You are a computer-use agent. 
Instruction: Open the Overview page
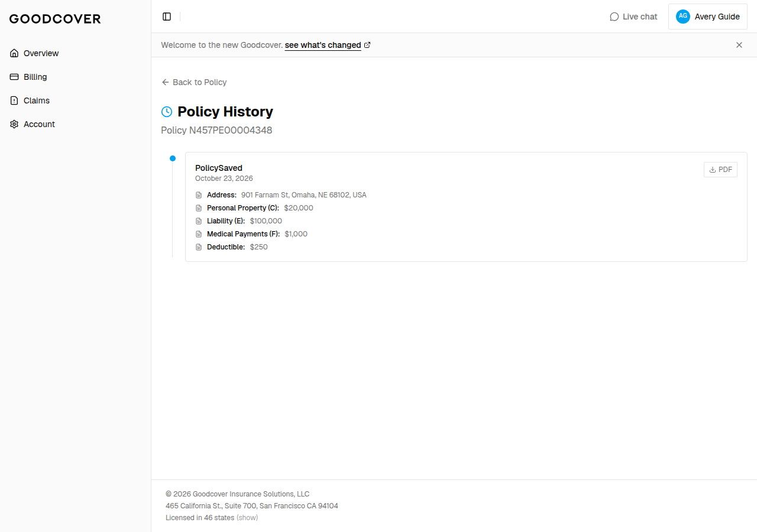[75, 53]
